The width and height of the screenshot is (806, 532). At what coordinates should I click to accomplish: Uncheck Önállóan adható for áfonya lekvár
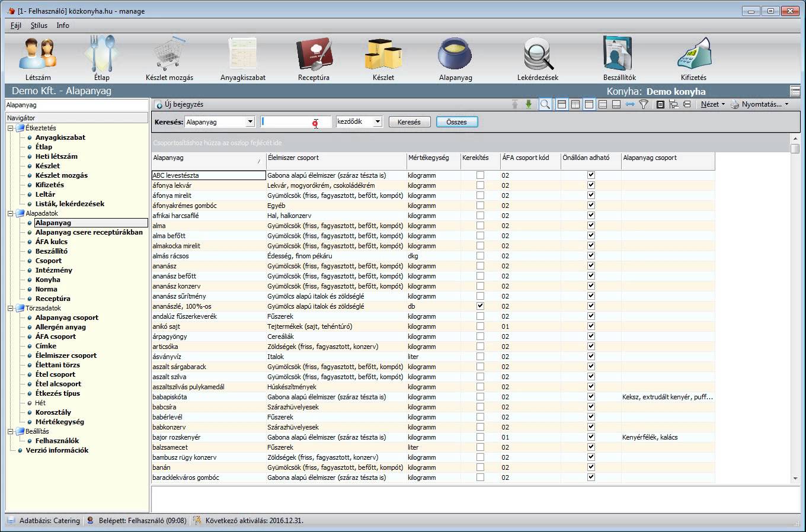[591, 185]
